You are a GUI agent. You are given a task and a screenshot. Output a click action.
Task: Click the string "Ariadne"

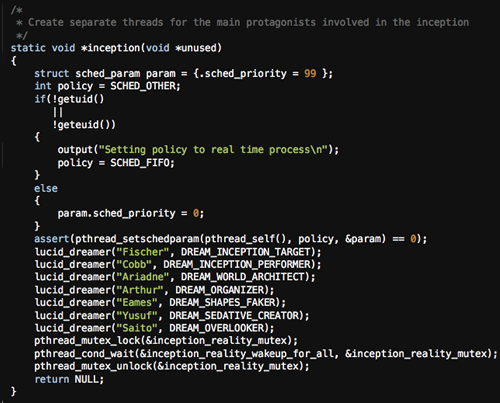143,277
